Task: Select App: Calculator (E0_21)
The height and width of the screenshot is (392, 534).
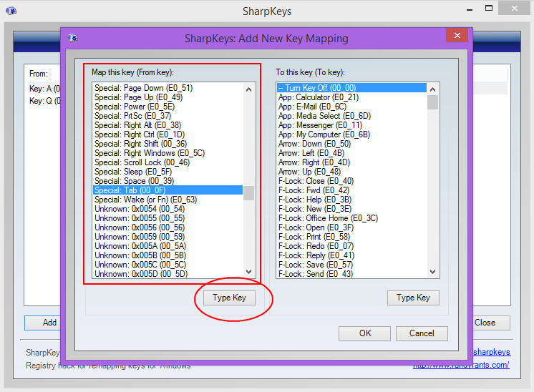Action: point(351,97)
